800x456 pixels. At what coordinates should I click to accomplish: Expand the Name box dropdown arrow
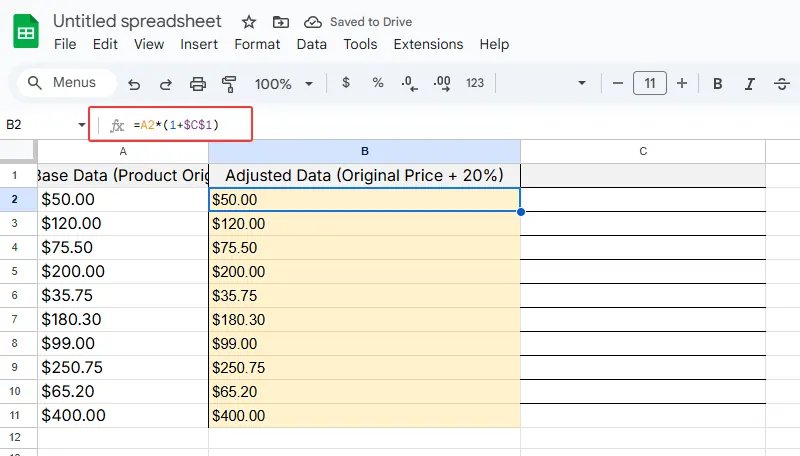[x=82, y=125]
